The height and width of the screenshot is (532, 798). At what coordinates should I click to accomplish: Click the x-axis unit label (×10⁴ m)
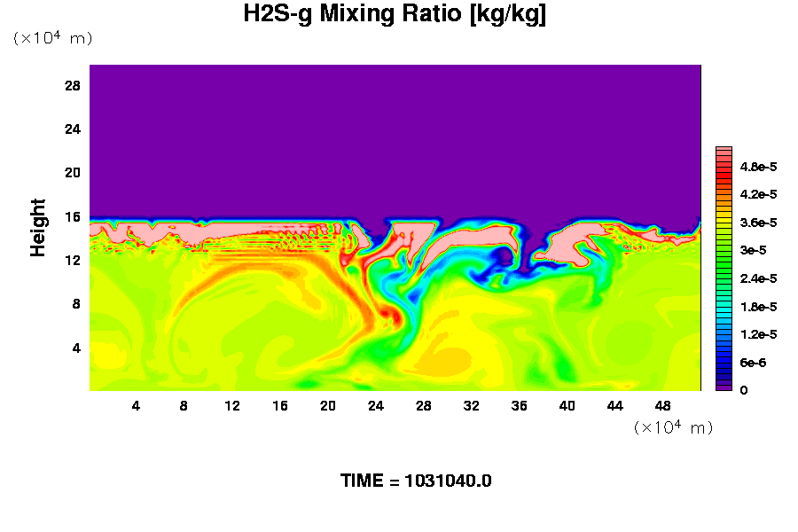673,428
